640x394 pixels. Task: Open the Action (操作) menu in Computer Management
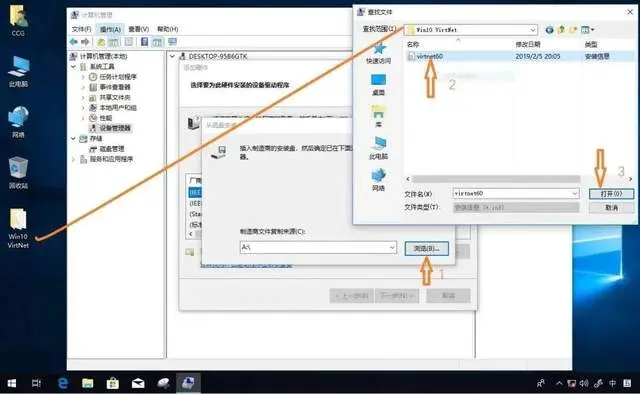click(x=110, y=29)
